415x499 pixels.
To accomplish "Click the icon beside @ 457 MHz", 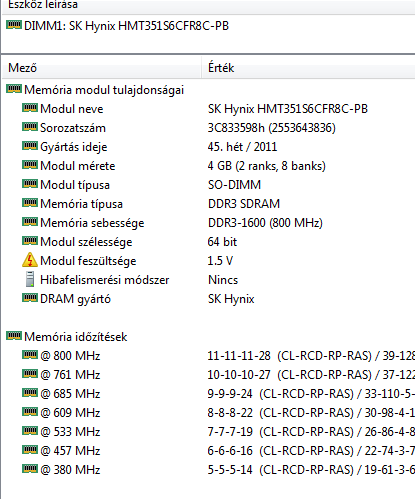I will 30,450.
